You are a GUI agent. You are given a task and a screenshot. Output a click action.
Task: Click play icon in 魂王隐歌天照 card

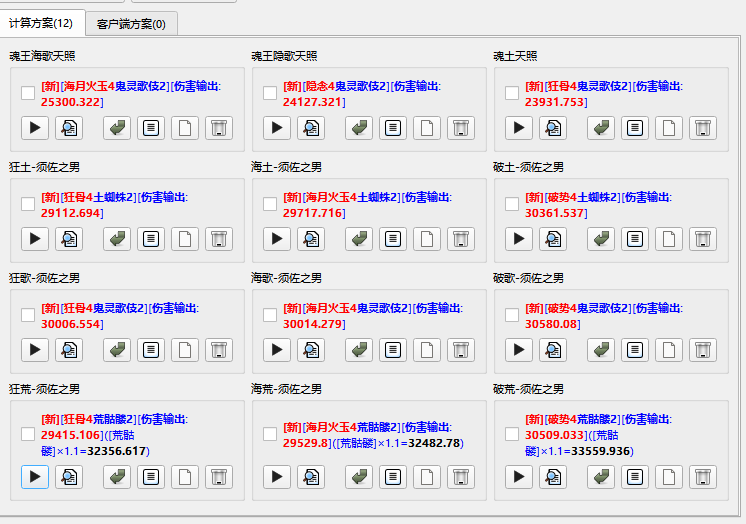coord(277,128)
